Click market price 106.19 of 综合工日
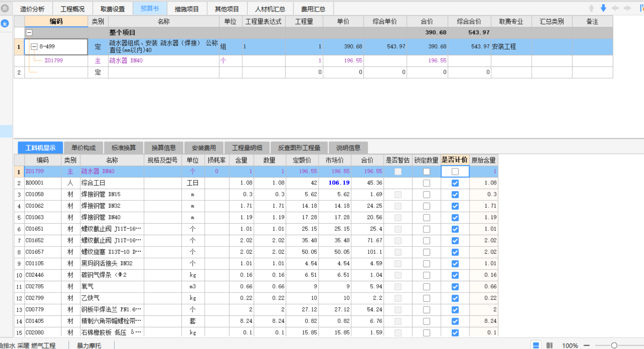This screenshot has width=644, height=349. pyautogui.click(x=339, y=183)
